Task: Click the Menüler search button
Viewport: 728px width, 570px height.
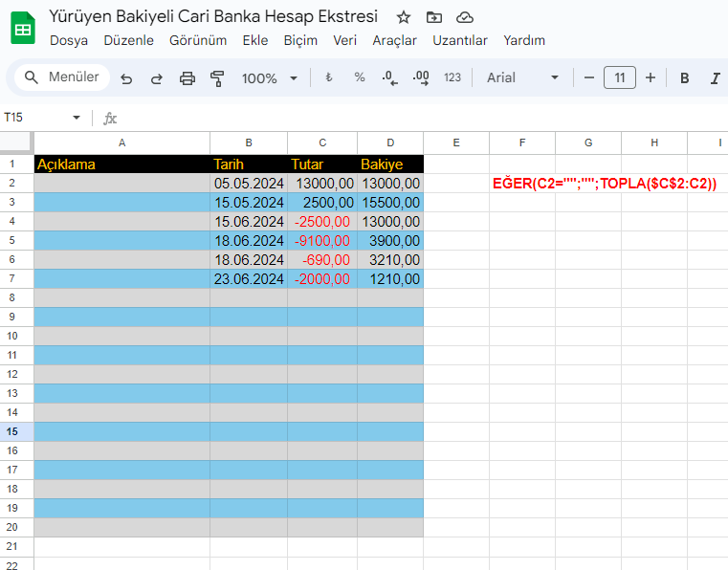Action: click(62, 77)
